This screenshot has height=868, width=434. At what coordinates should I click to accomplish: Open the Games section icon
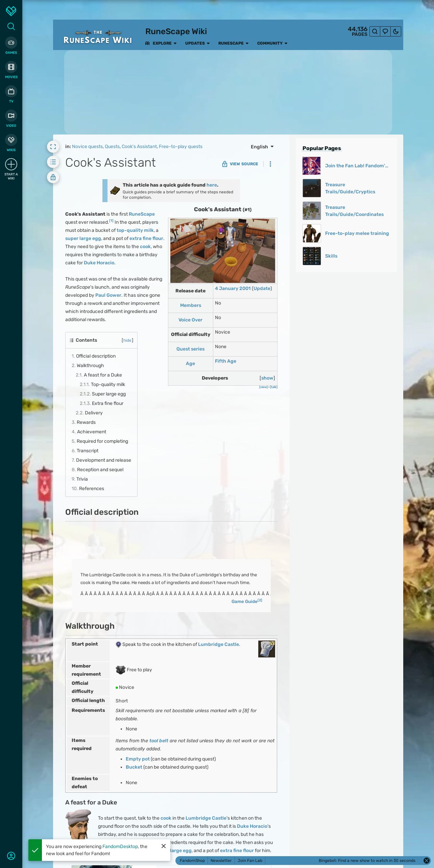(11, 43)
